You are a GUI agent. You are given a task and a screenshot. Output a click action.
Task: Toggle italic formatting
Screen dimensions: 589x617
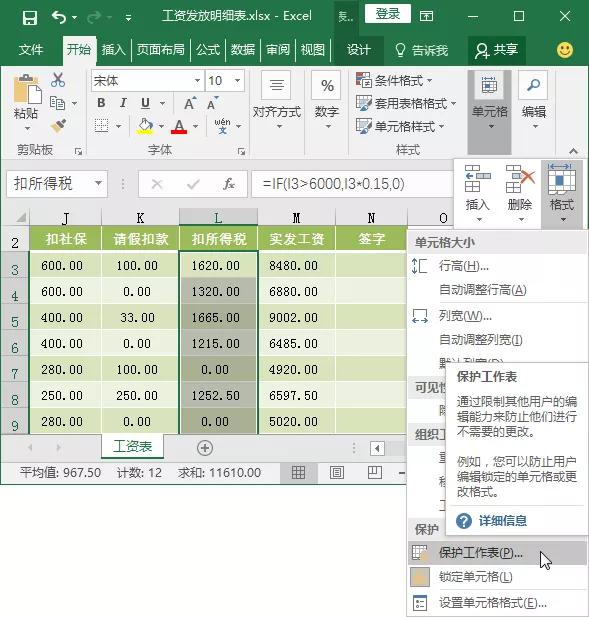pos(123,103)
